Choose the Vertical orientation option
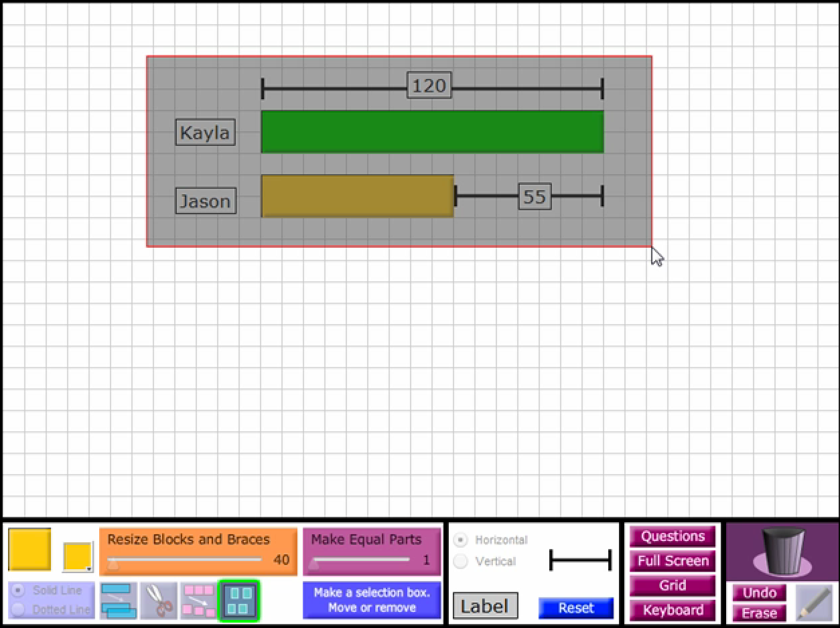840x628 pixels. click(x=460, y=561)
